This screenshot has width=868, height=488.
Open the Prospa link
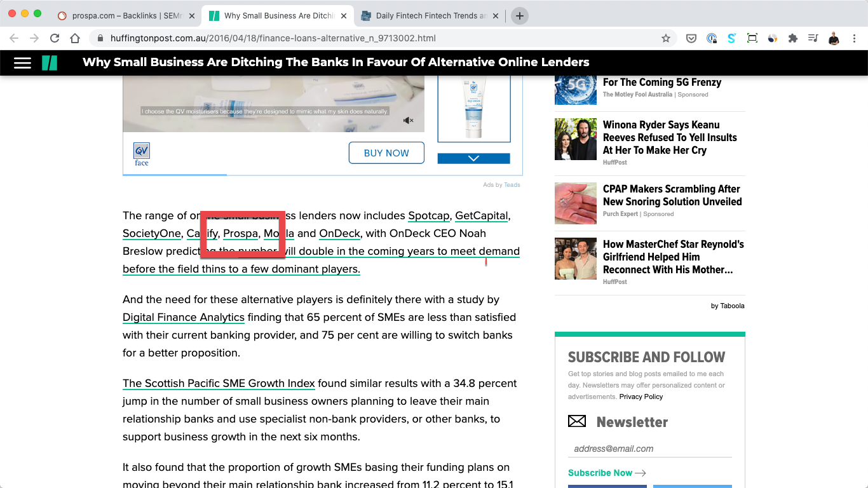(x=240, y=233)
